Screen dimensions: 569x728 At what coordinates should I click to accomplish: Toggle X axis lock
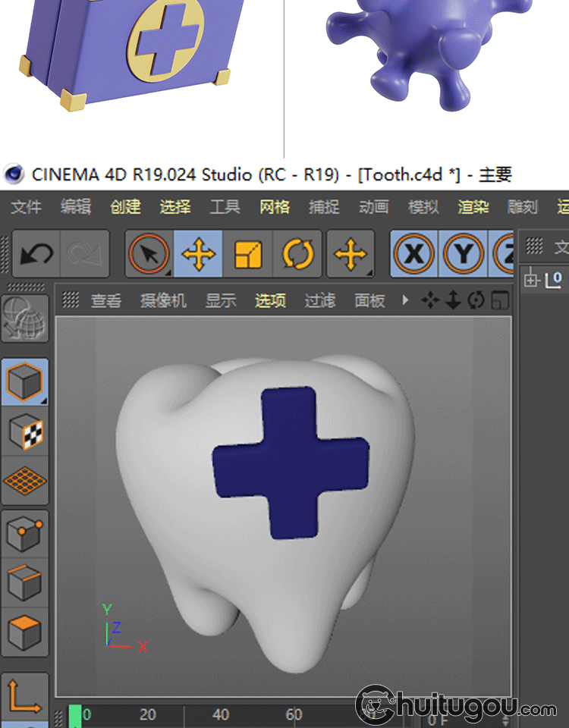414,254
